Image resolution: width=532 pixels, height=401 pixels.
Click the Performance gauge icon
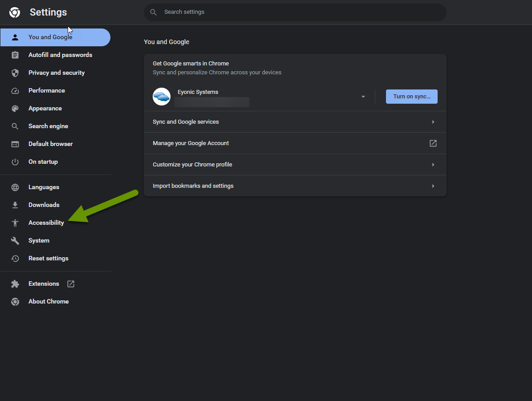click(15, 91)
